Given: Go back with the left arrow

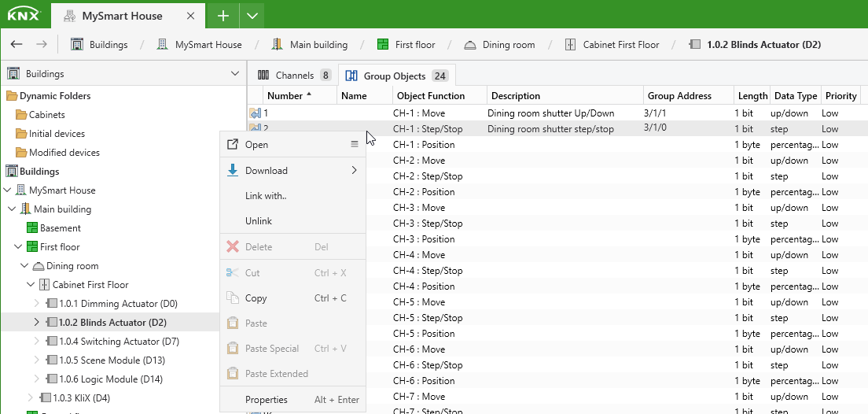Looking at the screenshot, I should 17,44.
